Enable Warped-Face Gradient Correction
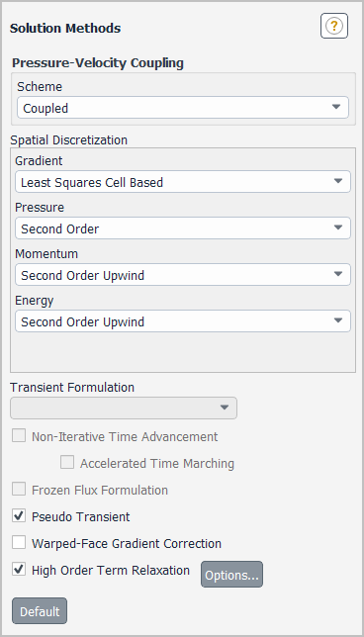The width and height of the screenshot is (364, 637). 19,543
